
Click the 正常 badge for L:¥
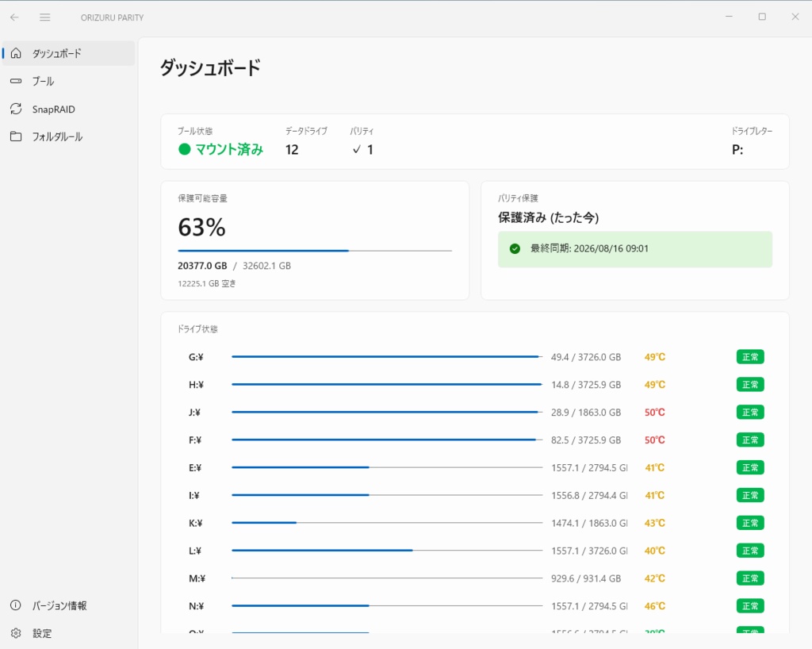click(750, 551)
